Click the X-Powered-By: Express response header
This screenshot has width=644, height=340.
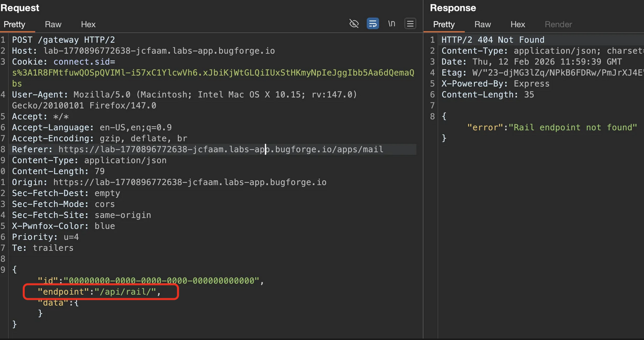click(495, 84)
